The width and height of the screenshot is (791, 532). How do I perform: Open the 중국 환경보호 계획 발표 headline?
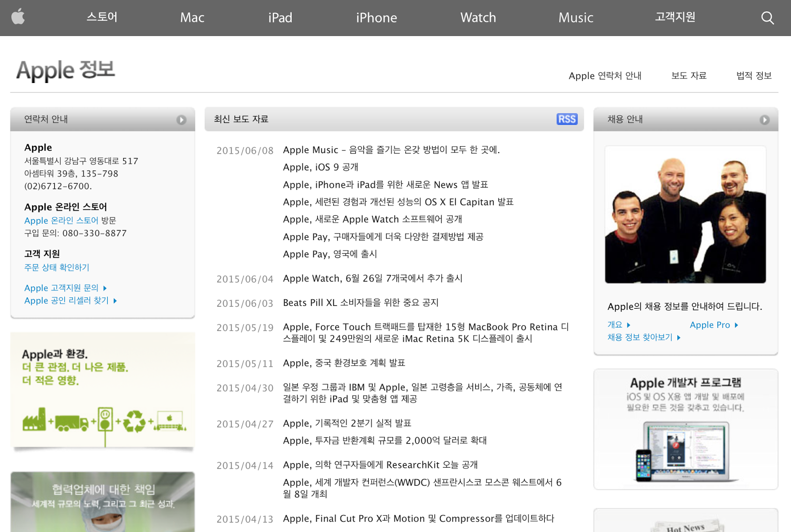pyautogui.click(x=344, y=363)
